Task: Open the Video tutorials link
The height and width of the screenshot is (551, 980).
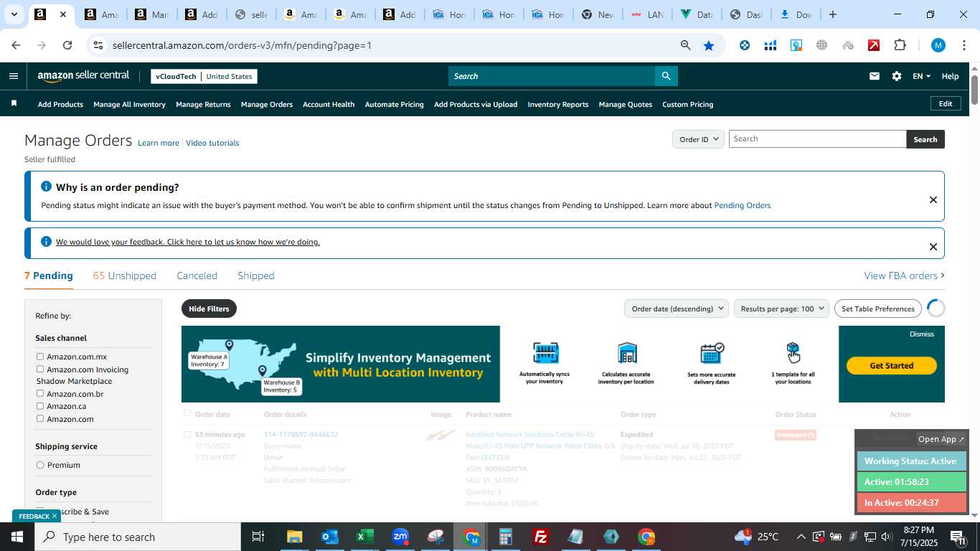Action: tap(212, 143)
